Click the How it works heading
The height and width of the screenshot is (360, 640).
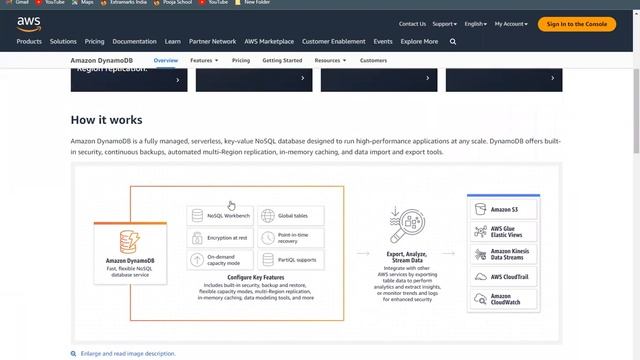click(x=107, y=120)
